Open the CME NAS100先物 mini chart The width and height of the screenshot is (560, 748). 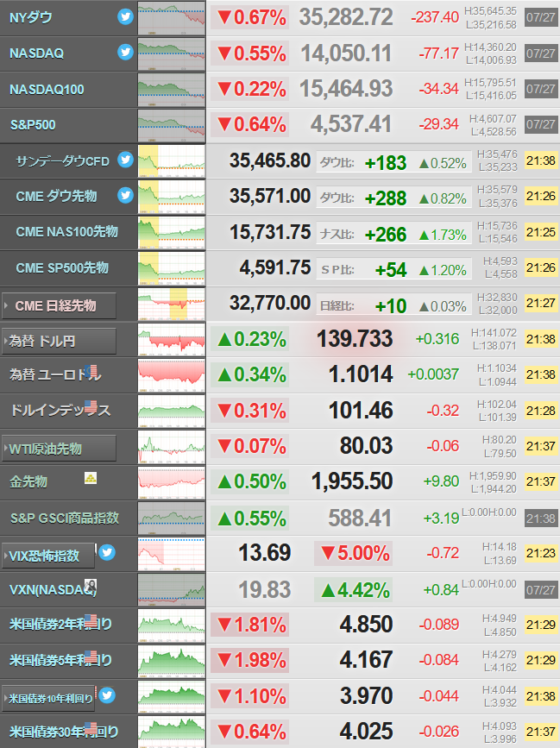click(172, 232)
